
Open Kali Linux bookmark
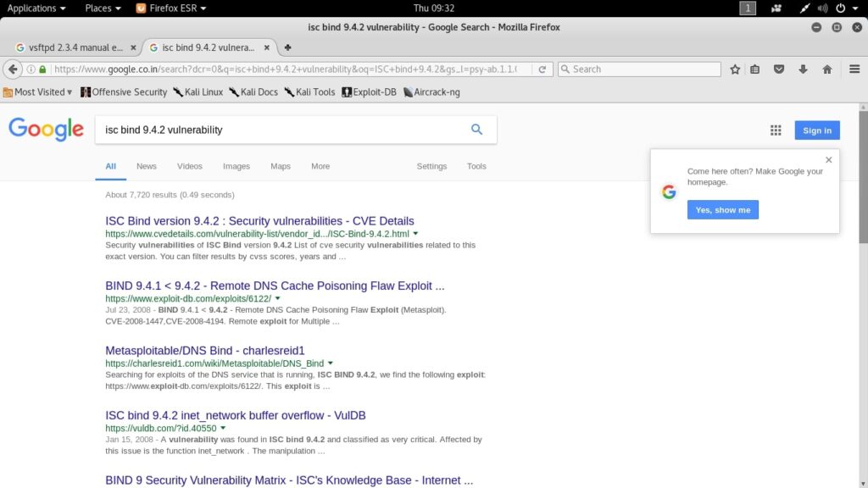[x=198, y=92]
